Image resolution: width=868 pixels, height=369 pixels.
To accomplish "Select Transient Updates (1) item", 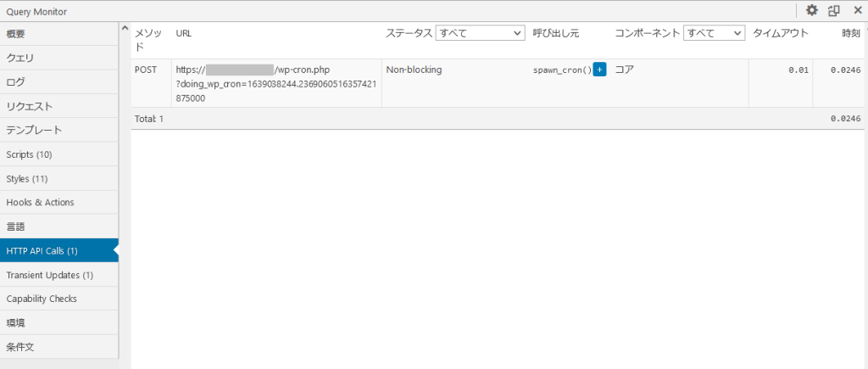I will point(59,275).
